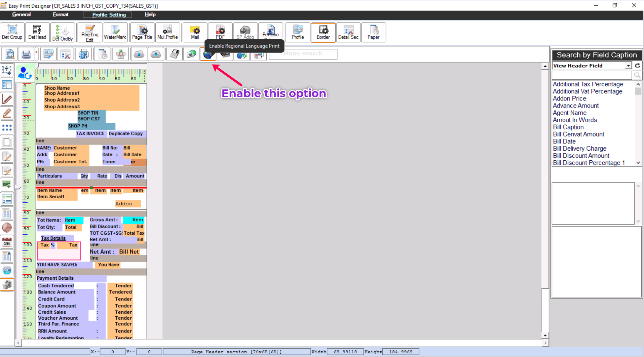
Task: Click the field search magnifier icon
Action: pyautogui.click(x=637, y=75)
